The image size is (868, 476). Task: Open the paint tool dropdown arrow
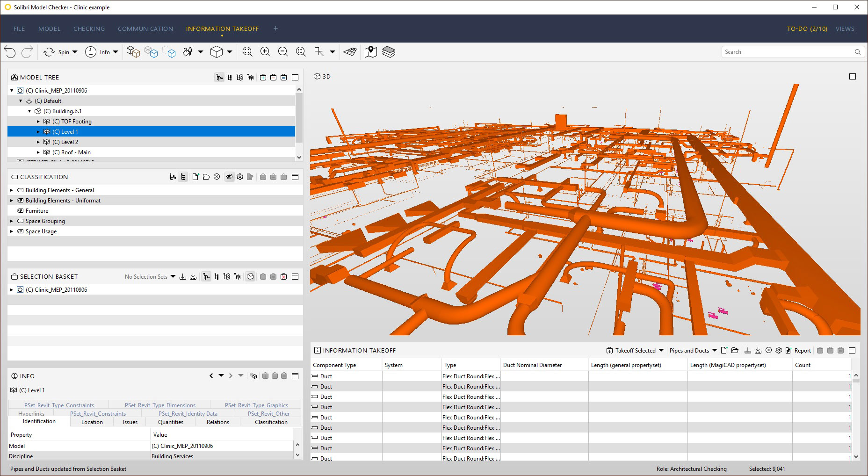coord(201,52)
